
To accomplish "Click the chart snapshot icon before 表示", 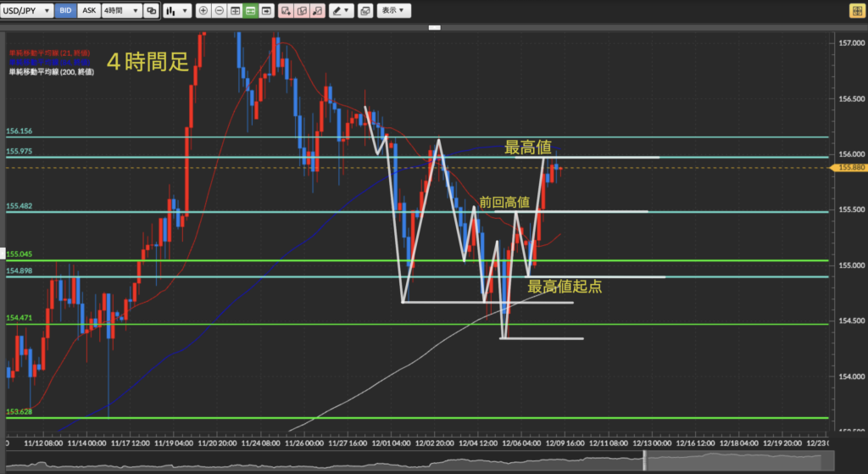I will point(365,11).
